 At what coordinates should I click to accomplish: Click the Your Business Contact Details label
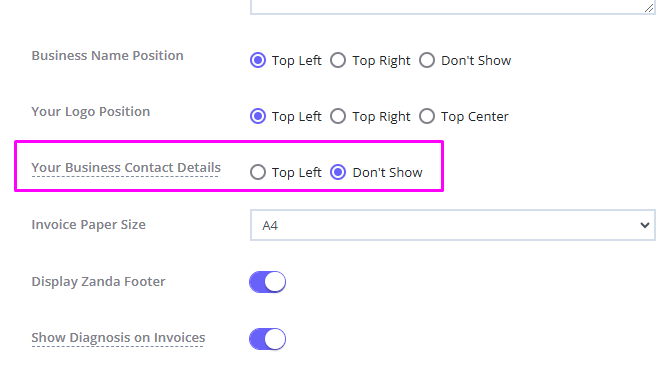[x=126, y=168]
